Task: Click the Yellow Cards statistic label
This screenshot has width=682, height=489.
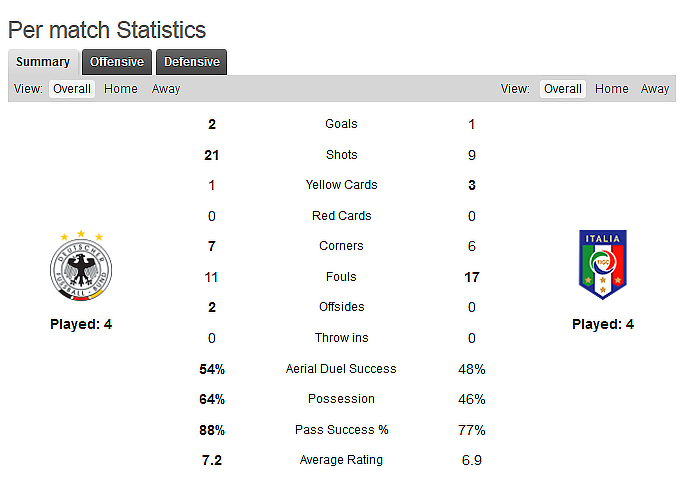Action: [x=341, y=185]
